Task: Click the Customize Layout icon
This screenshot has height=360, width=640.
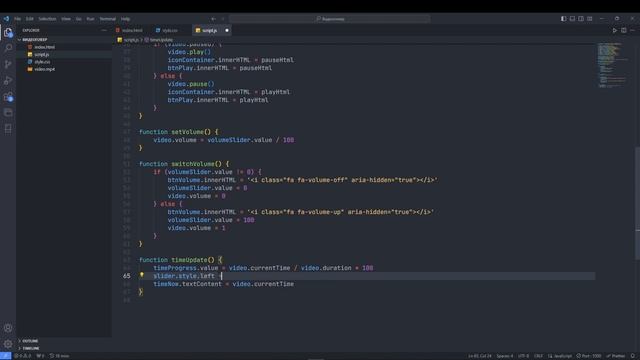Action: coord(589,19)
